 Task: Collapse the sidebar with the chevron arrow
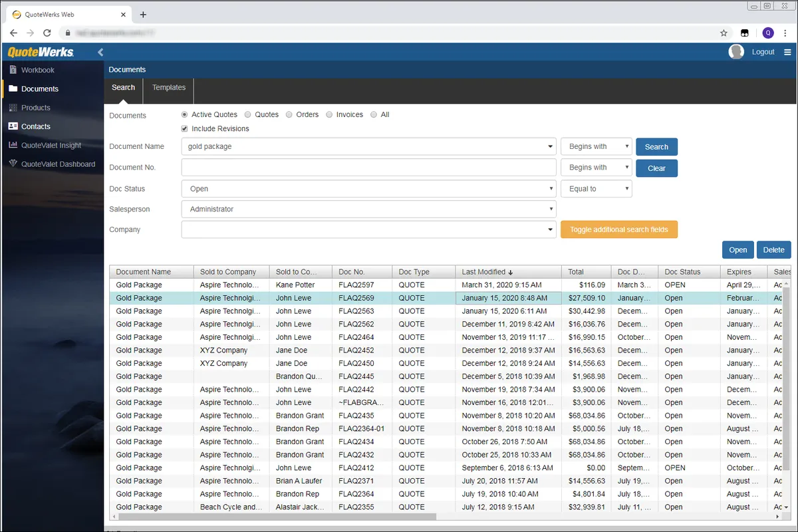[100, 52]
